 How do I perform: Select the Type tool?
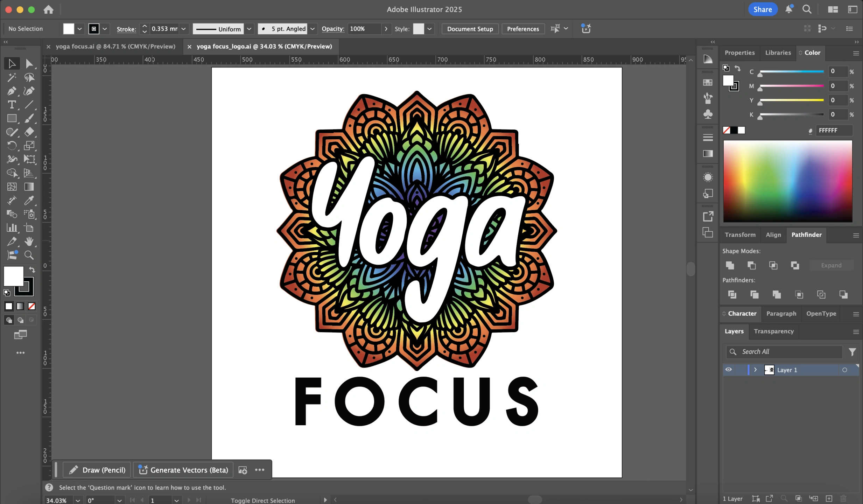point(11,105)
